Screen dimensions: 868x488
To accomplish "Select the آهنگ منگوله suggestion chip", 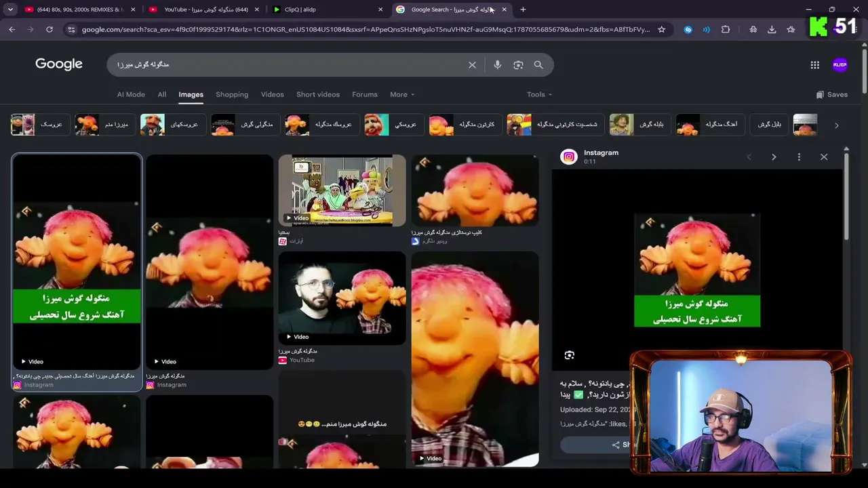I will pyautogui.click(x=709, y=125).
